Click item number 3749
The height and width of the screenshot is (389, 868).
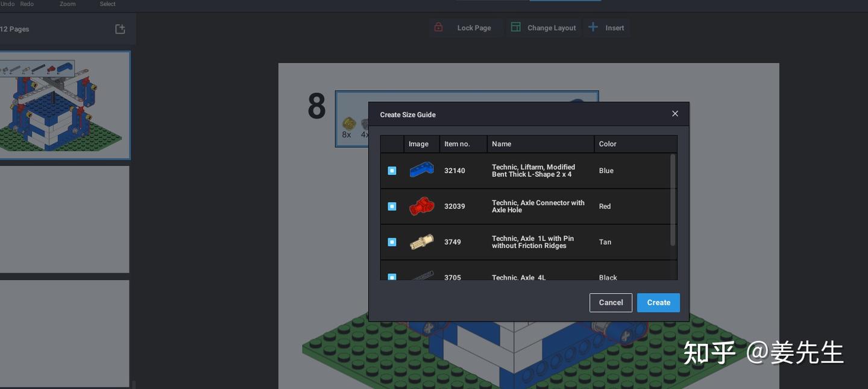[453, 242]
